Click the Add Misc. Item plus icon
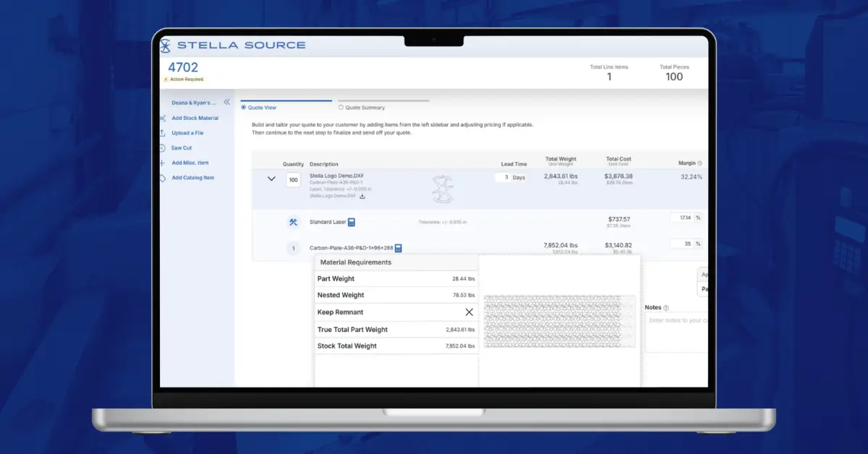This screenshot has height=454, width=868. [x=163, y=163]
